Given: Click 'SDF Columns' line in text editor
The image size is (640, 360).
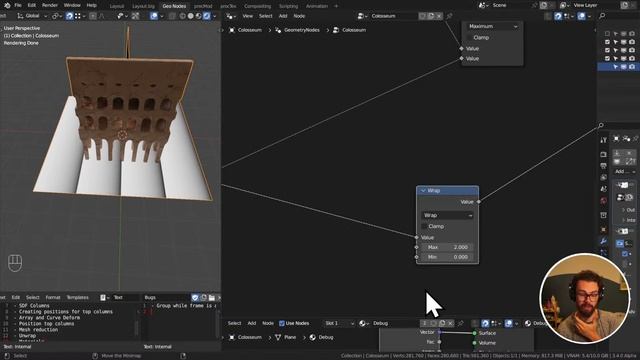Looking at the screenshot, I should click(x=34, y=306).
